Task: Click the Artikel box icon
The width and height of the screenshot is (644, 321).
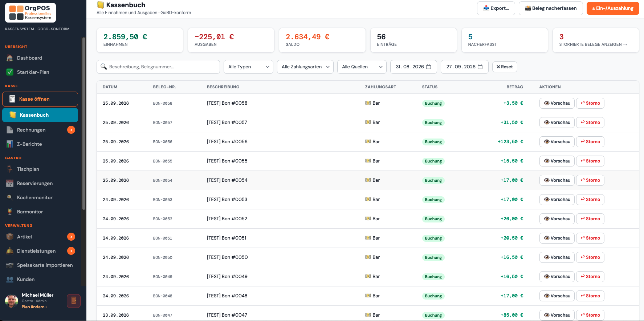Action: 10,237
